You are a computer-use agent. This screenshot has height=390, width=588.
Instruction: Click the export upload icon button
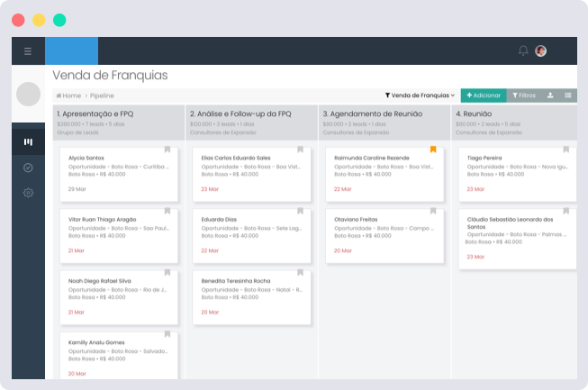(550, 95)
